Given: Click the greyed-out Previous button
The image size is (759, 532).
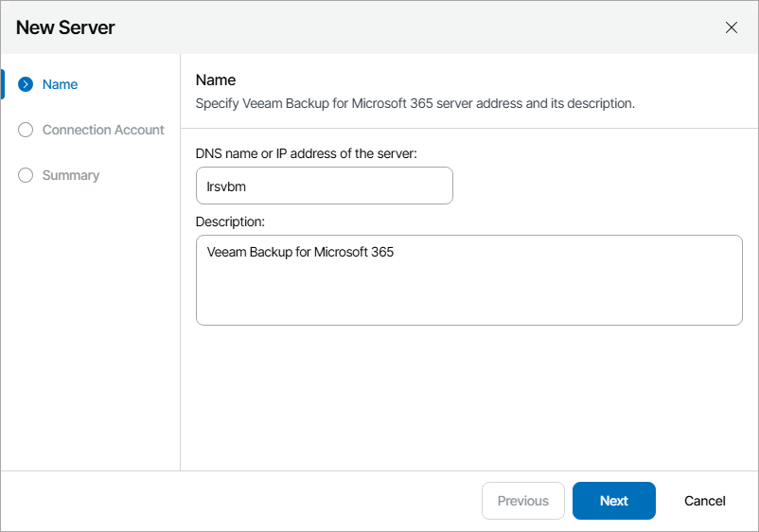Looking at the screenshot, I should click(523, 501).
